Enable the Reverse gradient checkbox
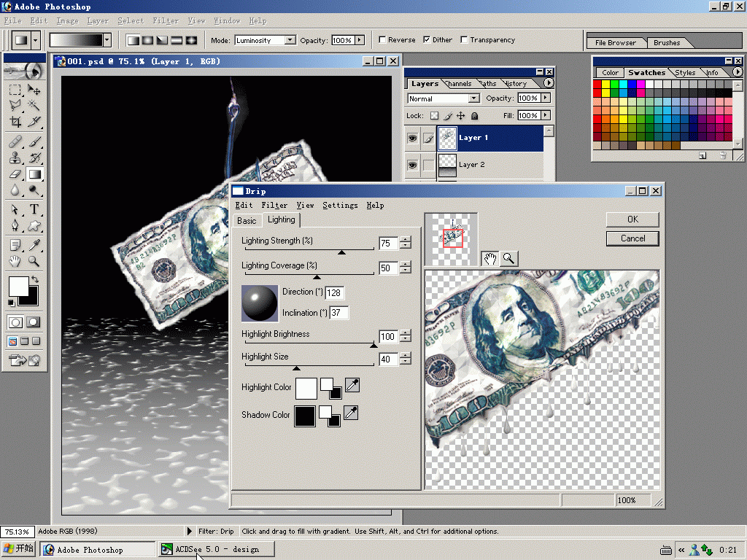The height and width of the screenshot is (560, 747). [382, 39]
